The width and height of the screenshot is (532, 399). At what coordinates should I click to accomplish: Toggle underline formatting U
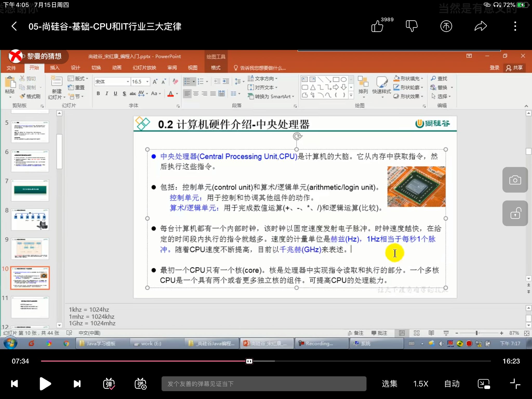click(x=115, y=94)
